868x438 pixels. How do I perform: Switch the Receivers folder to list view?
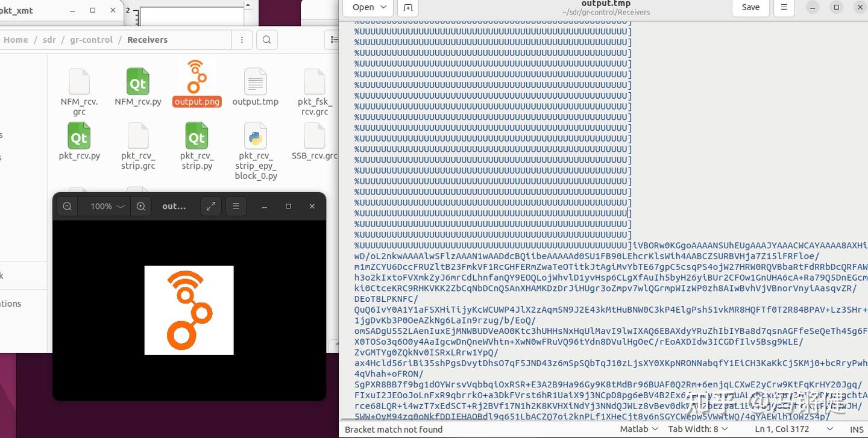[335, 39]
